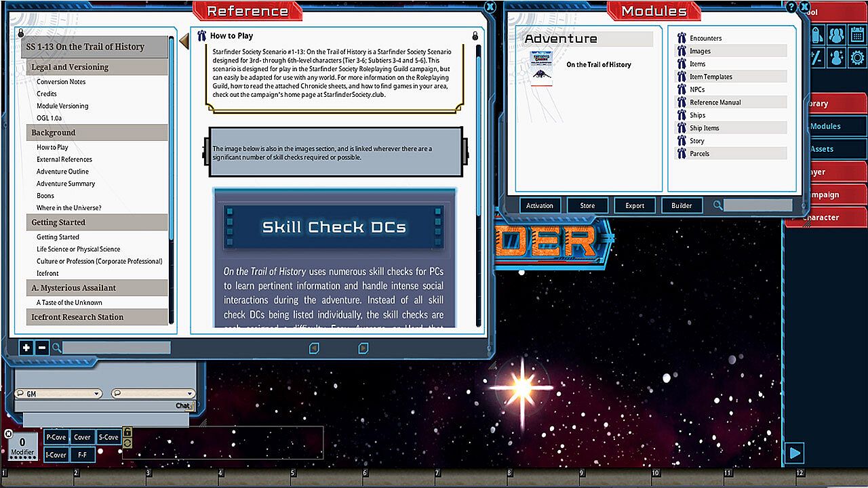Screen dimensions: 868x488
Task: Click the Item Templates record icon
Action: (682, 77)
